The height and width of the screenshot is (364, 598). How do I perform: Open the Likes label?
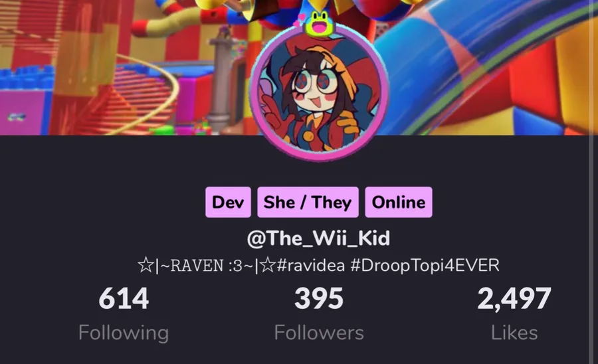514,333
